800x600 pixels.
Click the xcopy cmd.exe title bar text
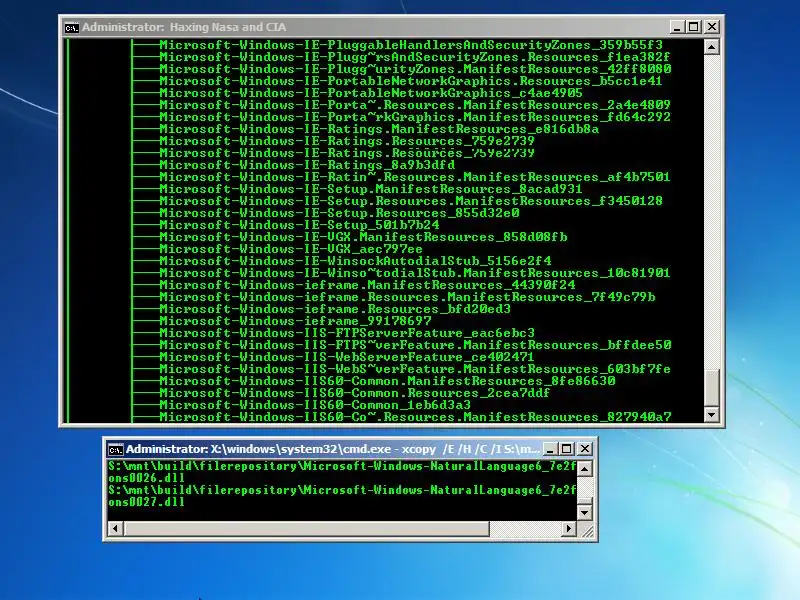333,449
